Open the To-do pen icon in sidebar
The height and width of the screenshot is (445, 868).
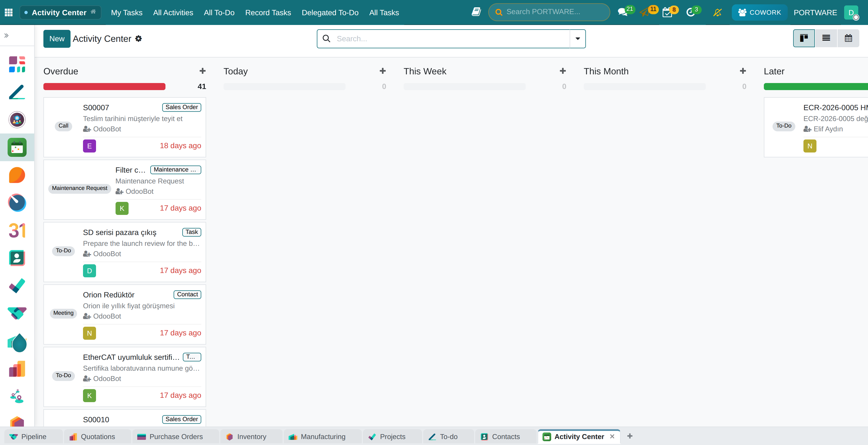pyautogui.click(x=17, y=92)
